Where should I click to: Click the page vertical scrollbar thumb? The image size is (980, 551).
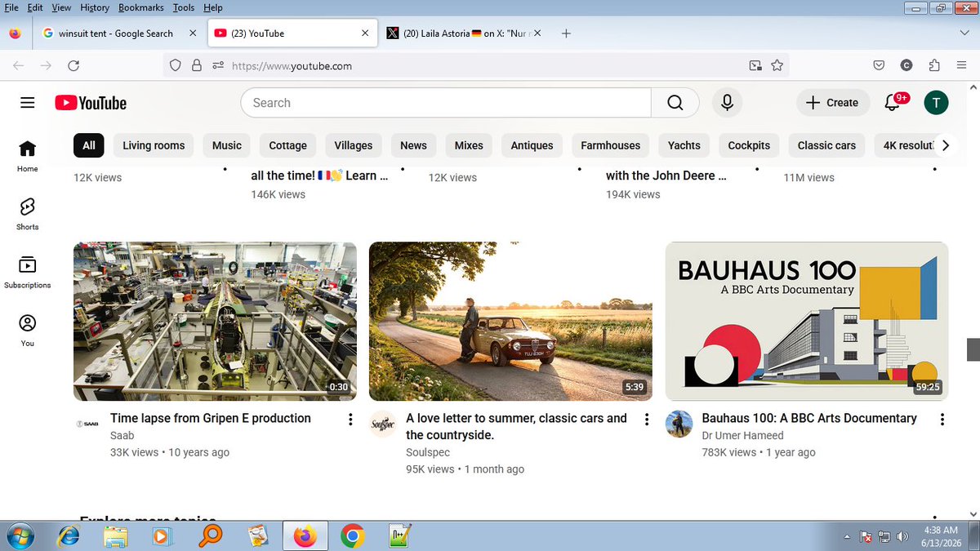tap(973, 349)
